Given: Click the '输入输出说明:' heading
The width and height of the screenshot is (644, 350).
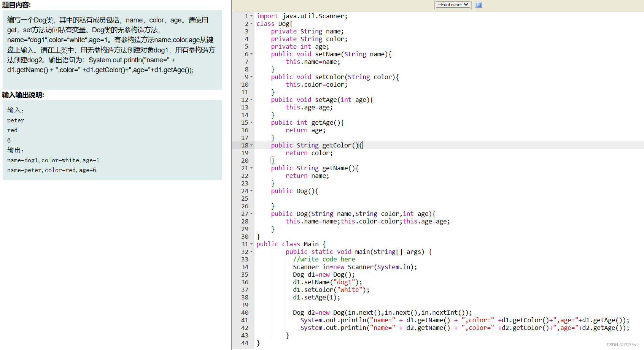Looking at the screenshot, I should click(x=23, y=95).
